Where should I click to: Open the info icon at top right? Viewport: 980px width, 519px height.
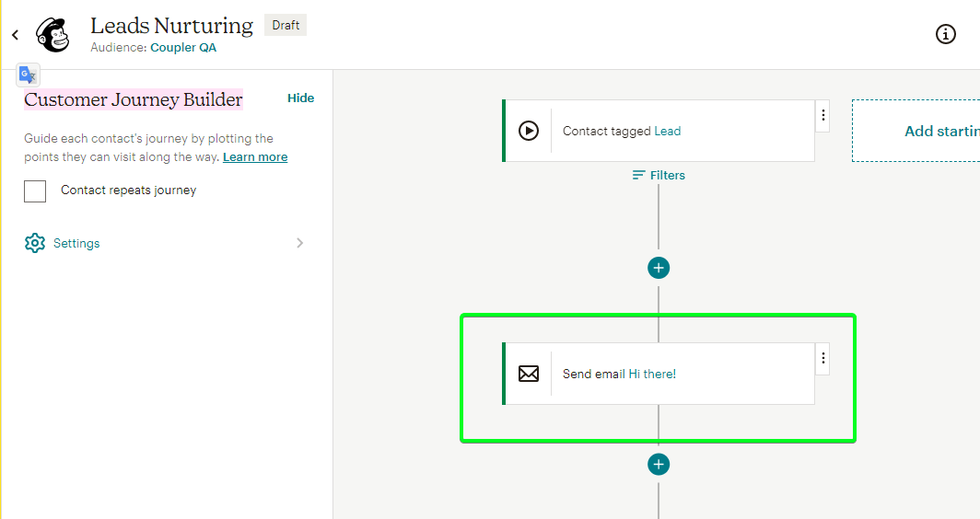945,34
